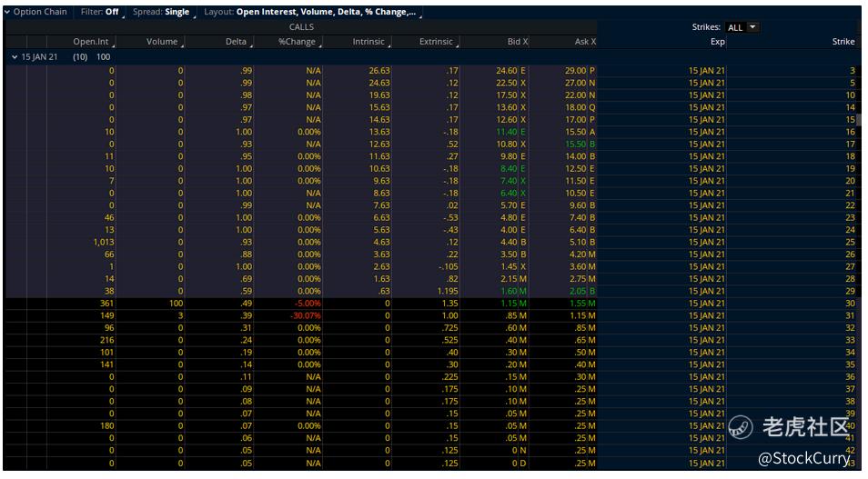The image size is (868, 479).
Task: Click the bid 1.15 M for strike 30
Action: (x=513, y=303)
